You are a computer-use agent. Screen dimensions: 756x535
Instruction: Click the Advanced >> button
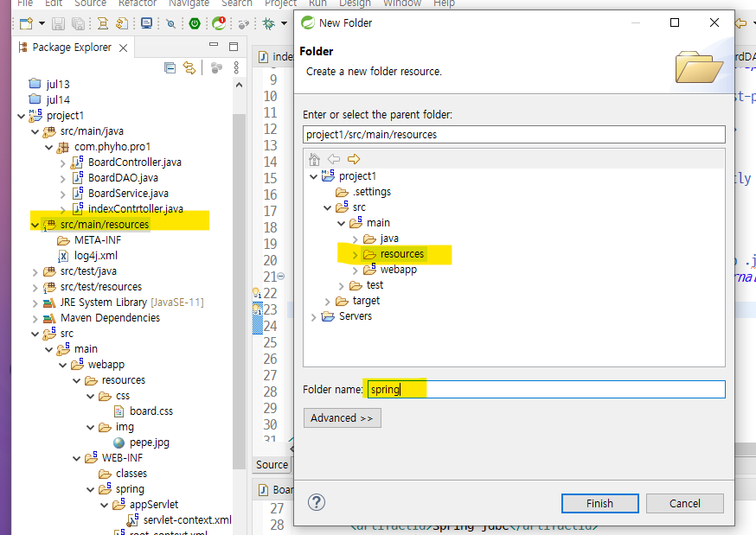click(342, 418)
